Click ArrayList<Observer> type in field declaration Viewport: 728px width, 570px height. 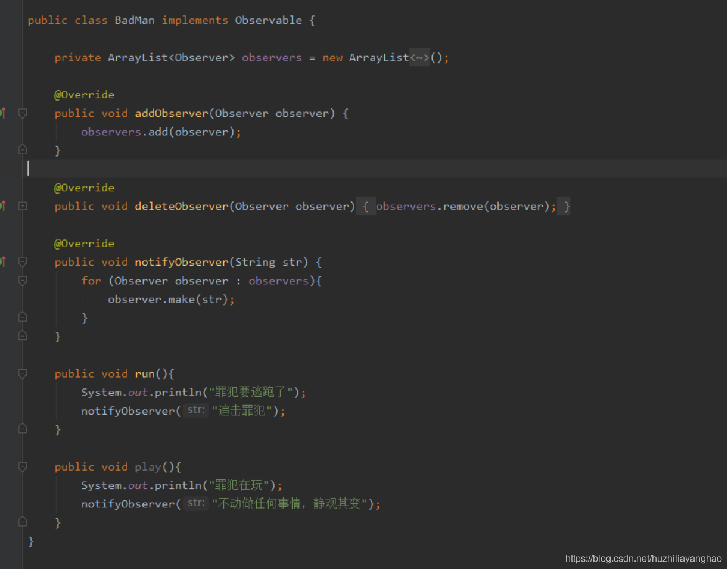pos(172,58)
